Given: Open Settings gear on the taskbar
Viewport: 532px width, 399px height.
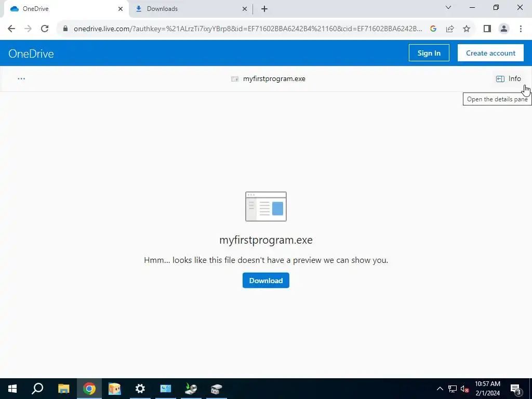Looking at the screenshot, I should (x=140, y=389).
